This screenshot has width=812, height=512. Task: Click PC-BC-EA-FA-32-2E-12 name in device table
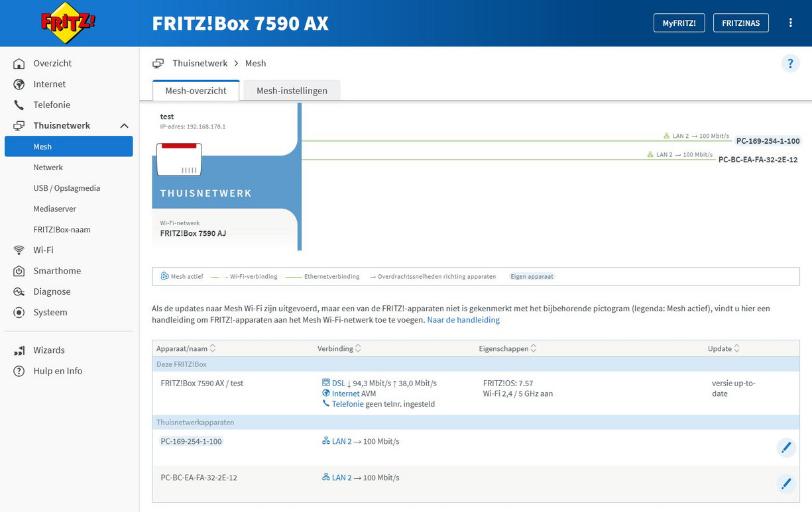(199, 478)
